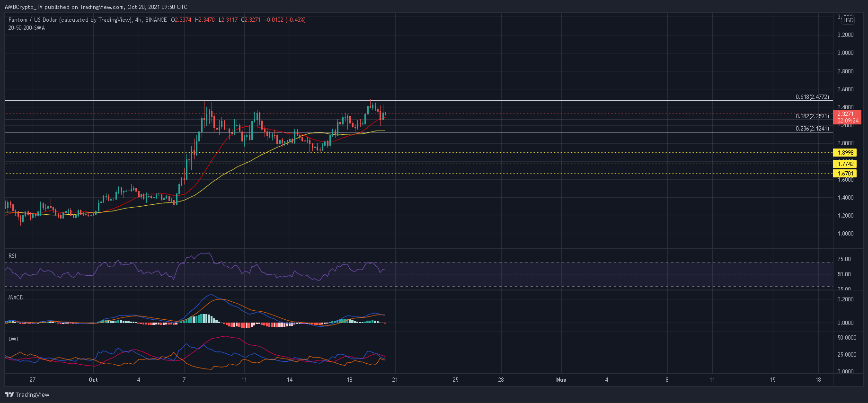Click the 0.382(2.2591) Fibonacci level label
The height and width of the screenshot is (403, 868).
812,116
